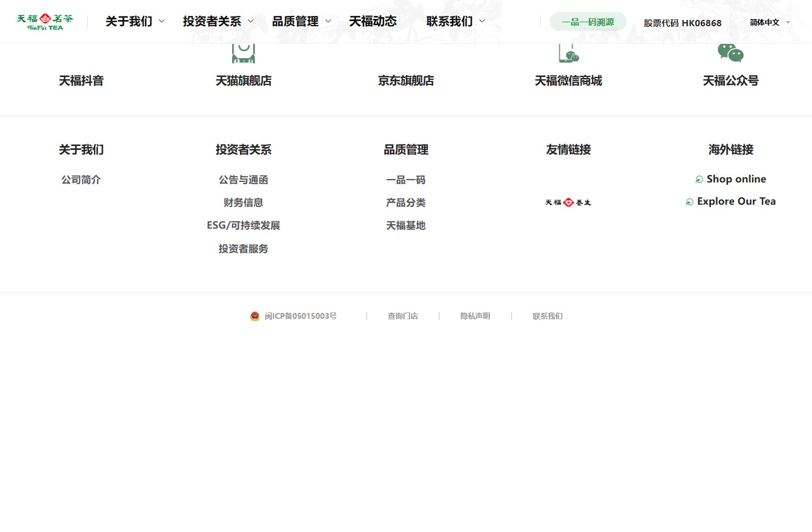812x532 pixels.
Task: Open 产品分类 footer link
Action: tap(406, 202)
